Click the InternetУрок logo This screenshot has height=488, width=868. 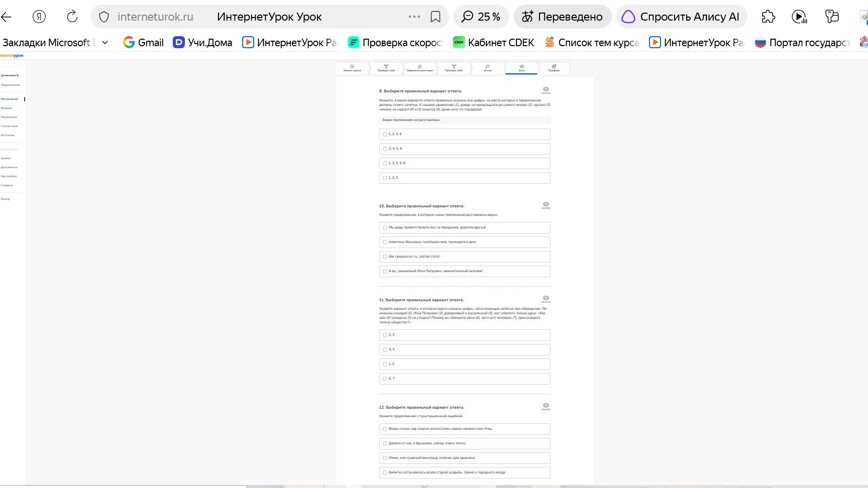12,55
